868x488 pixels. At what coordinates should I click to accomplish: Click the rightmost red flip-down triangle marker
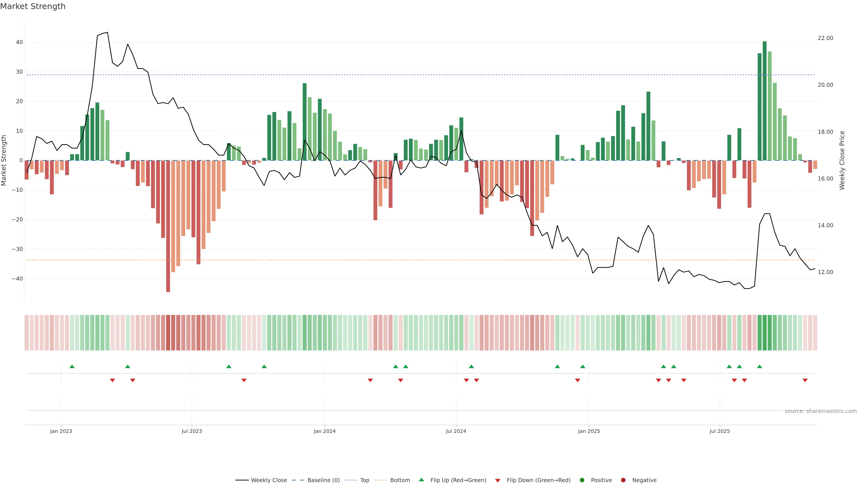[x=805, y=380]
